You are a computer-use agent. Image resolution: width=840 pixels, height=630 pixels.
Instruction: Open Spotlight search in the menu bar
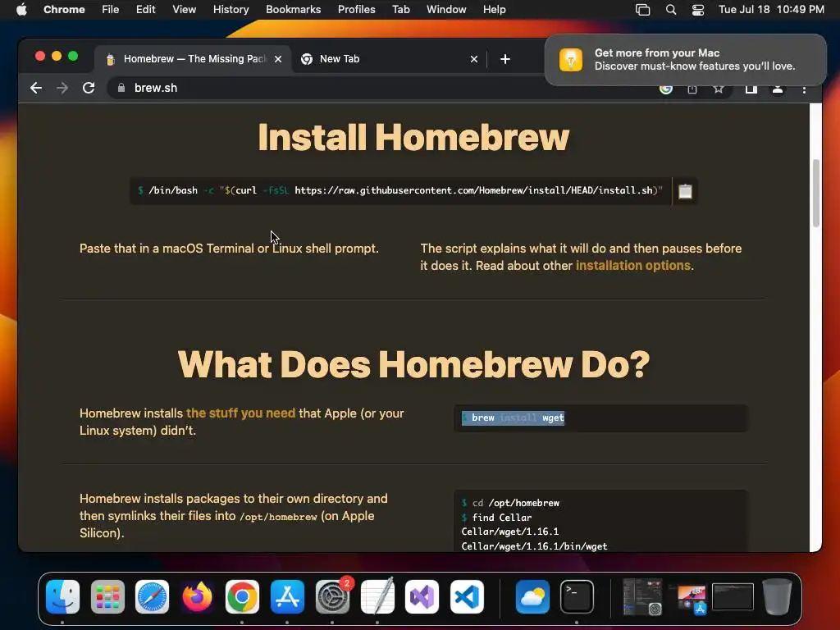(671, 10)
